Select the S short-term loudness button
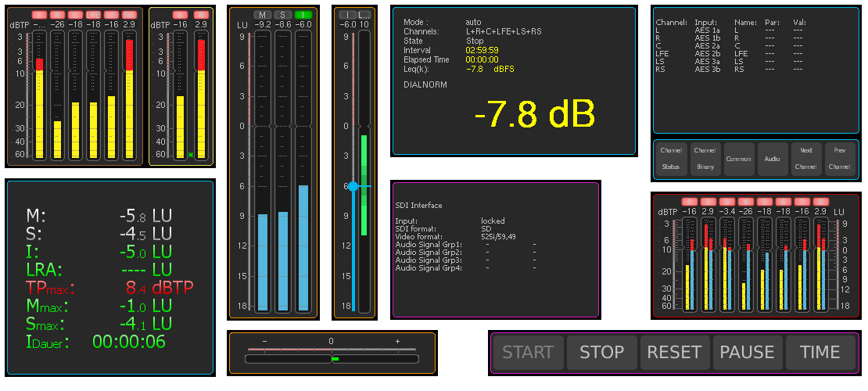This screenshot has height=391, width=868. pyautogui.click(x=283, y=14)
